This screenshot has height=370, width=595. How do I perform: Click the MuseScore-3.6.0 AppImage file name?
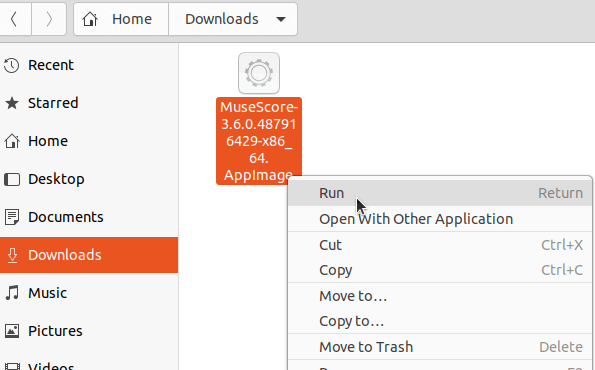click(259, 141)
